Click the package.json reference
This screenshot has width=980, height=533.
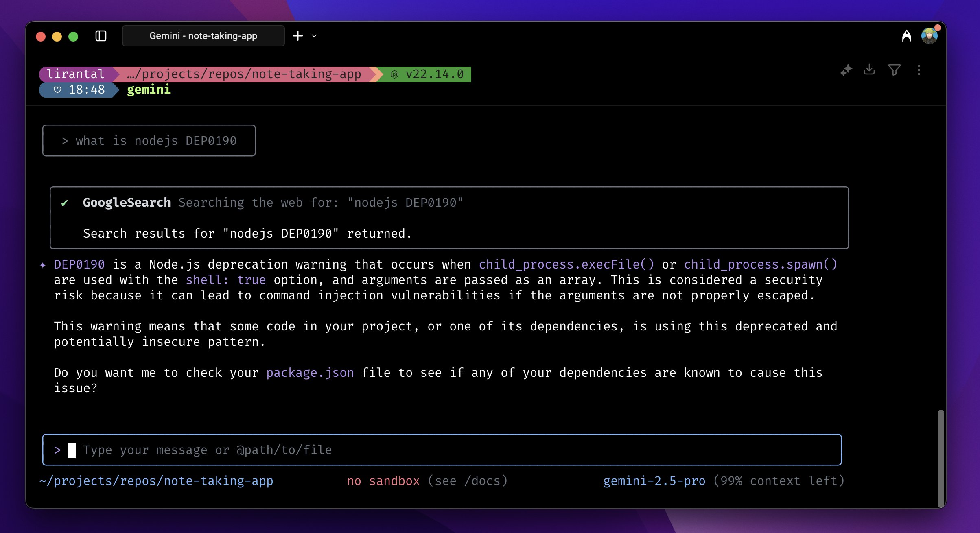310,372
